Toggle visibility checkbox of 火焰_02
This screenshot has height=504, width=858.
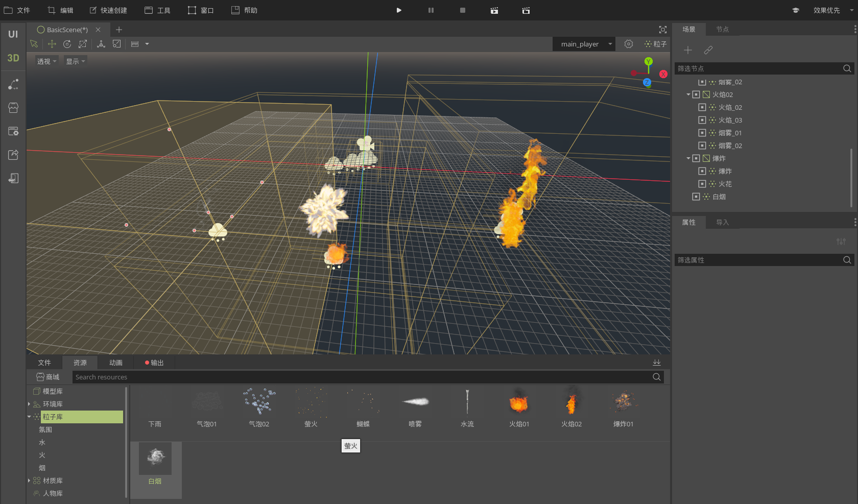[x=702, y=107]
